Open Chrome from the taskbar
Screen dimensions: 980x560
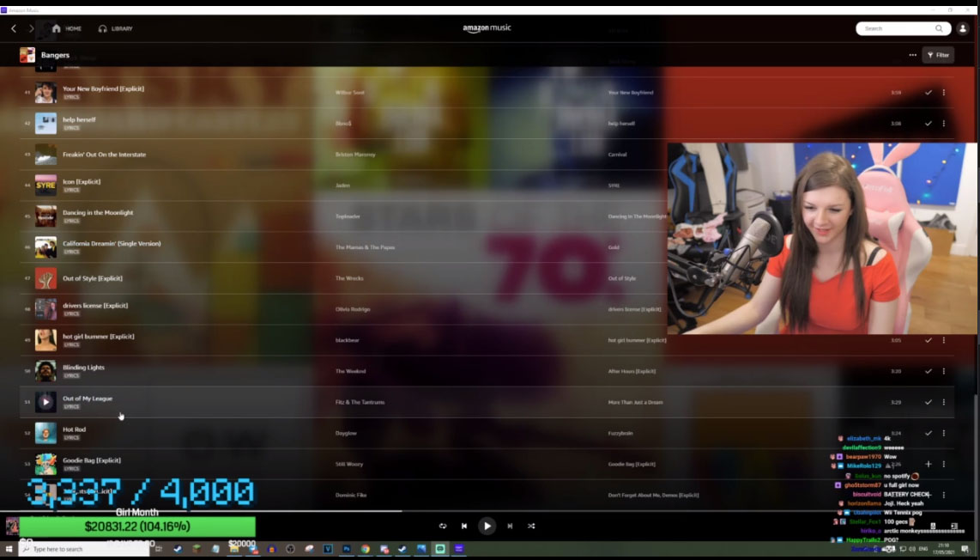point(365,549)
